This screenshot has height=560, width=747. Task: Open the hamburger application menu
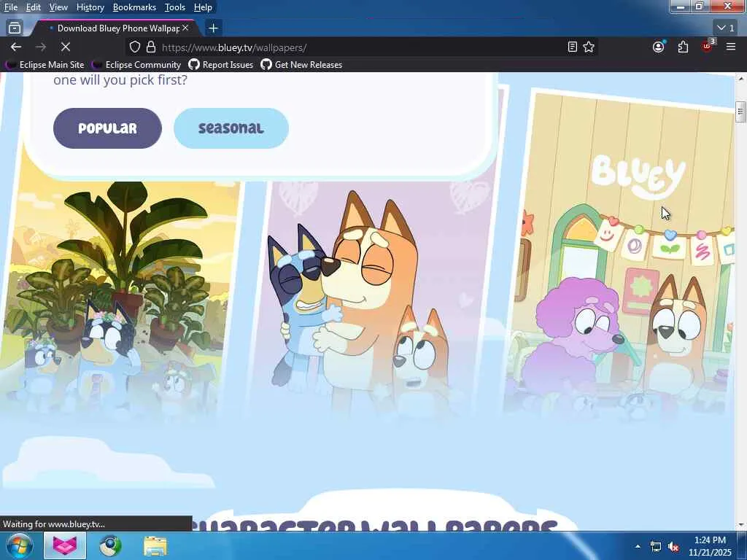click(731, 47)
